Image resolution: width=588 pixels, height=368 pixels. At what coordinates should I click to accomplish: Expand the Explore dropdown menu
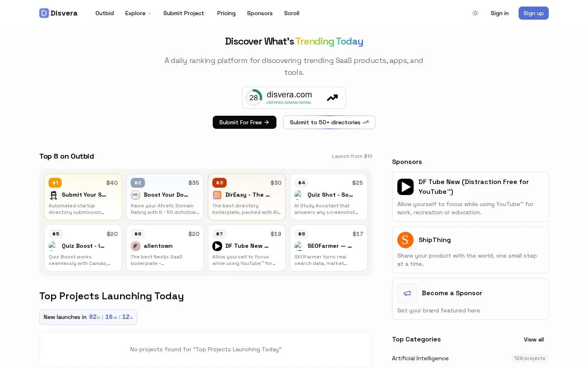click(138, 13)
